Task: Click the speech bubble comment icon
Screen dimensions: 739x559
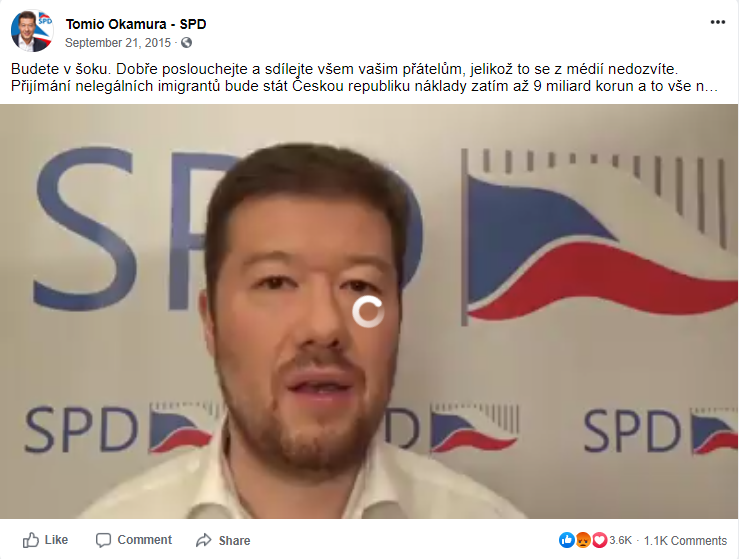Action: pyautogui.click(x=103, y=540)
